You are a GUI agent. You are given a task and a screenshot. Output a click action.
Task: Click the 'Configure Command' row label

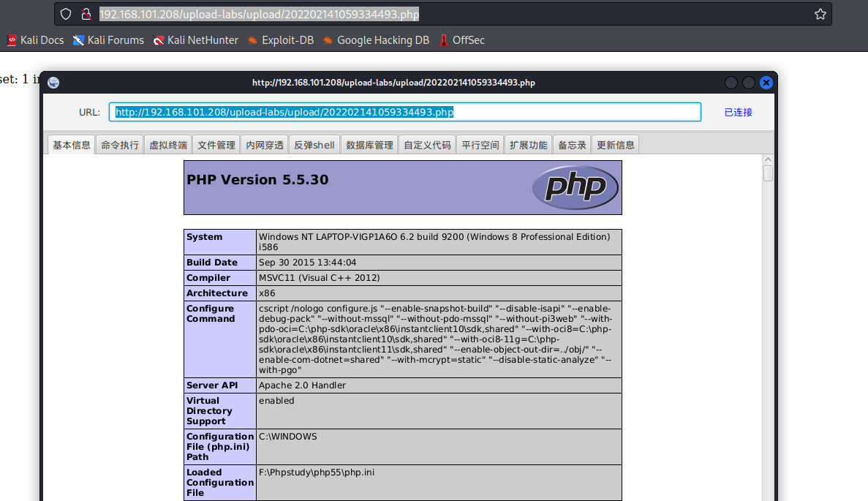click(x=211, y=313)
